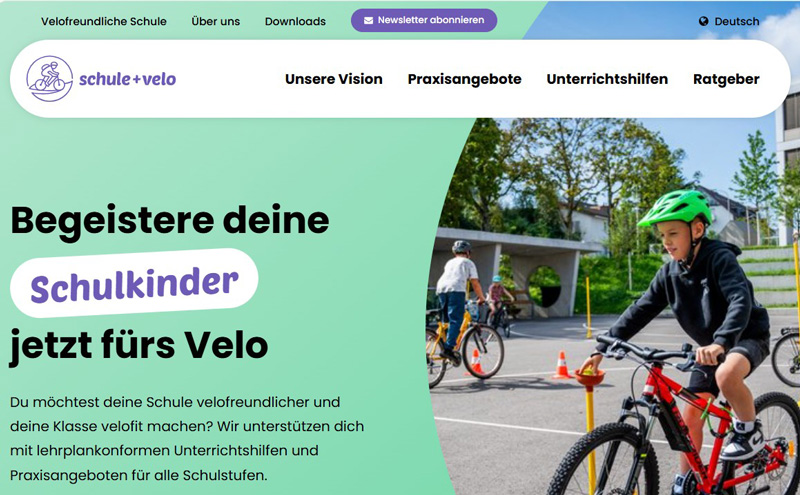The width and height of the screenshot is (800, 495).
Task: Open the Deutsch language selector
Action: 729,21
